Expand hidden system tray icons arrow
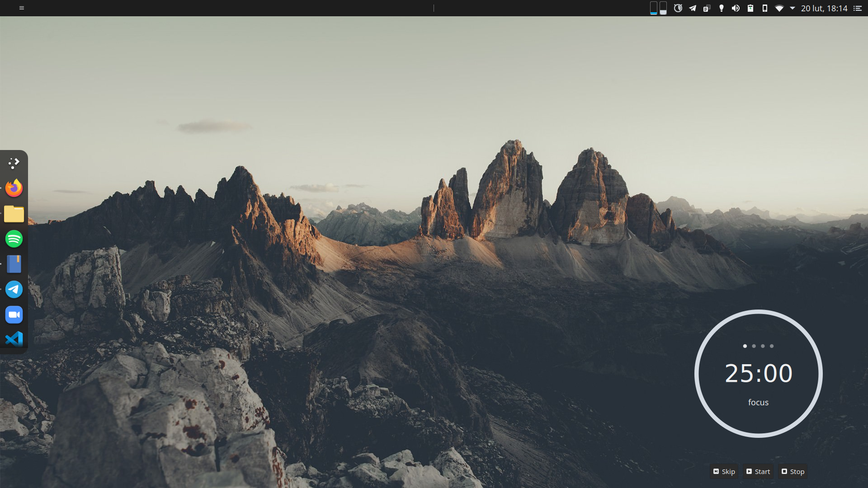 (793, 8)
